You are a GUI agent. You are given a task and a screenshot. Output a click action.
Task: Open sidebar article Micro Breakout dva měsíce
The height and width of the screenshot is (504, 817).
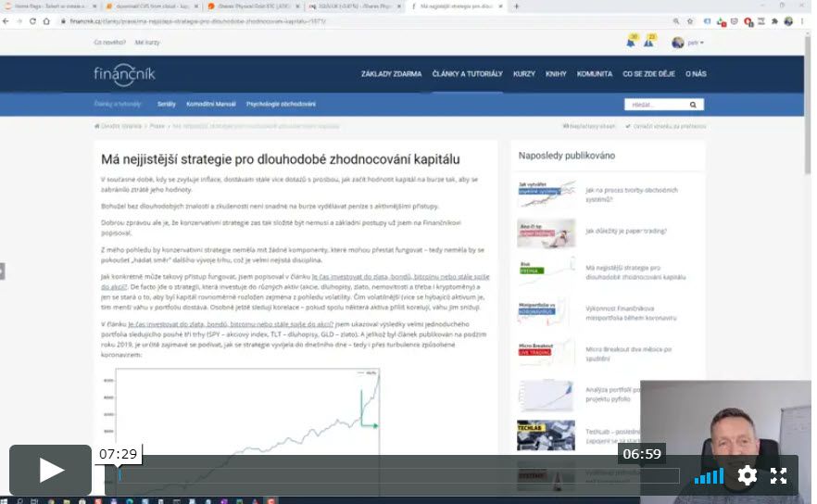628,354
